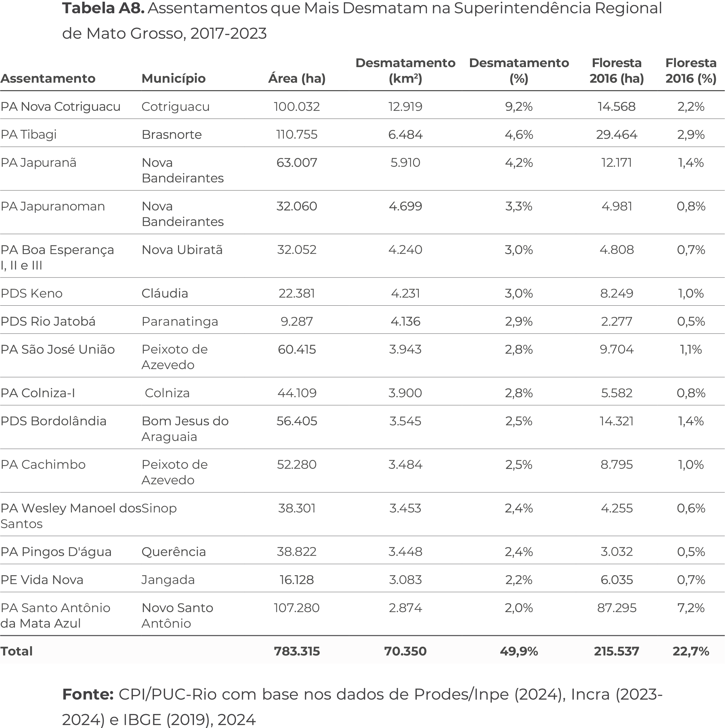This screenshot has height=728, width=725.
Task: Click the area value '100.032'
Action: (x=297, y=107)
